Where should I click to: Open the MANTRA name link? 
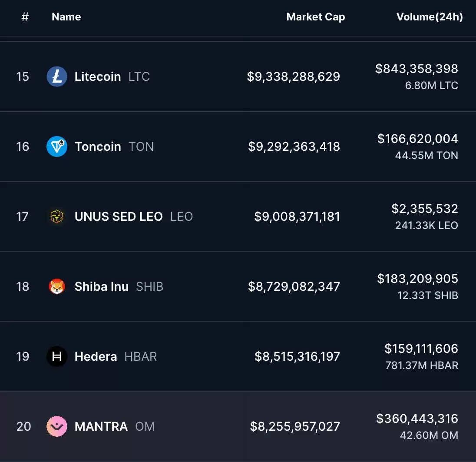click(101, 426)
